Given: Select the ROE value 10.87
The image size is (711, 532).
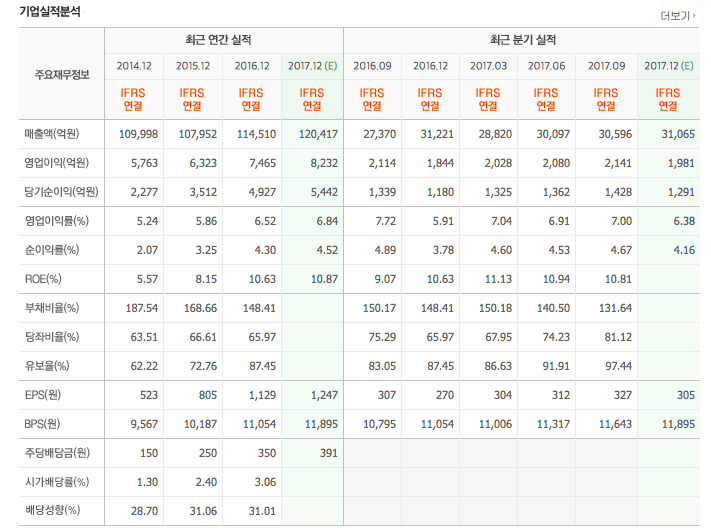Looking at the screenshot, I should pos(324,279).
